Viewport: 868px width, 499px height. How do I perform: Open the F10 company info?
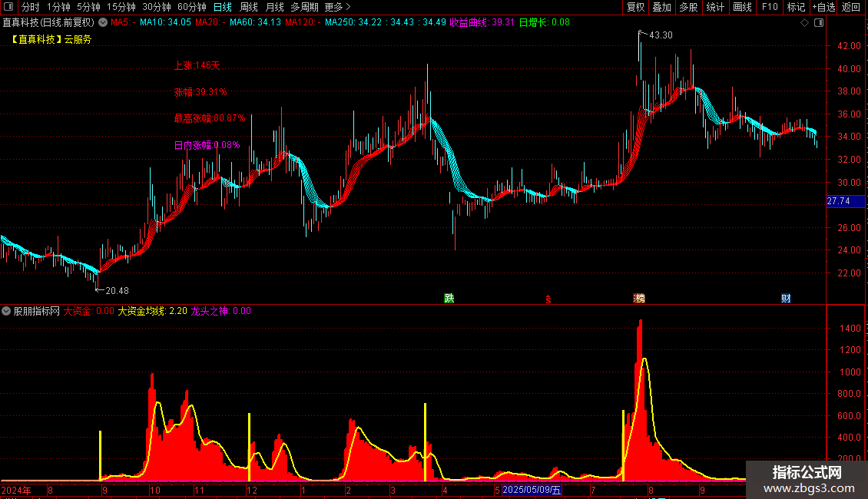[770, 7]
